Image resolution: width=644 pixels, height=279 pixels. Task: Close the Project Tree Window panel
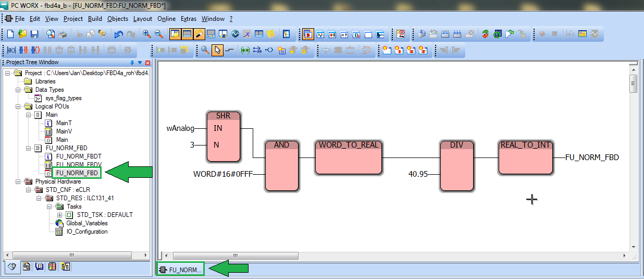tap(147, 63)
